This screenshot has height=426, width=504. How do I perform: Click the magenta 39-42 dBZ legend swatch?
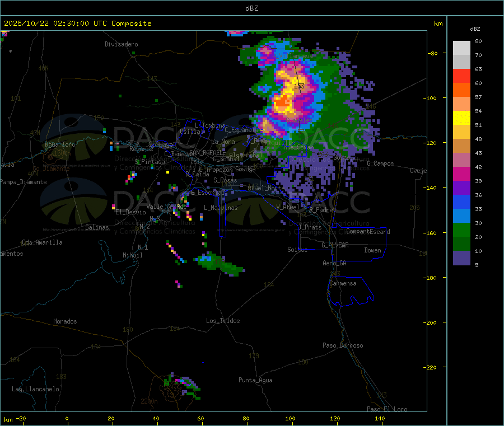pos(461,174)
